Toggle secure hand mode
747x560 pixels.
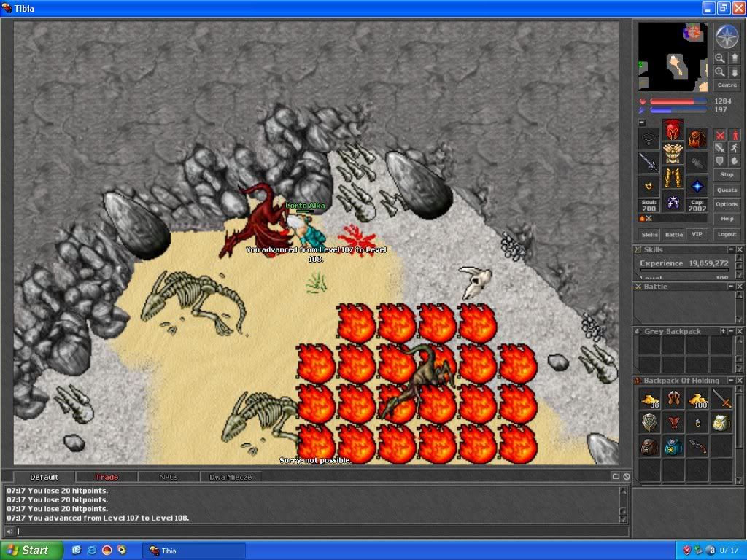(734, 161)
